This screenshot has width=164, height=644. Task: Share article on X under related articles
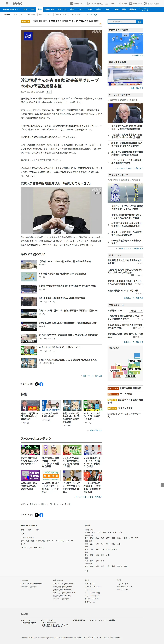[37, 384]
